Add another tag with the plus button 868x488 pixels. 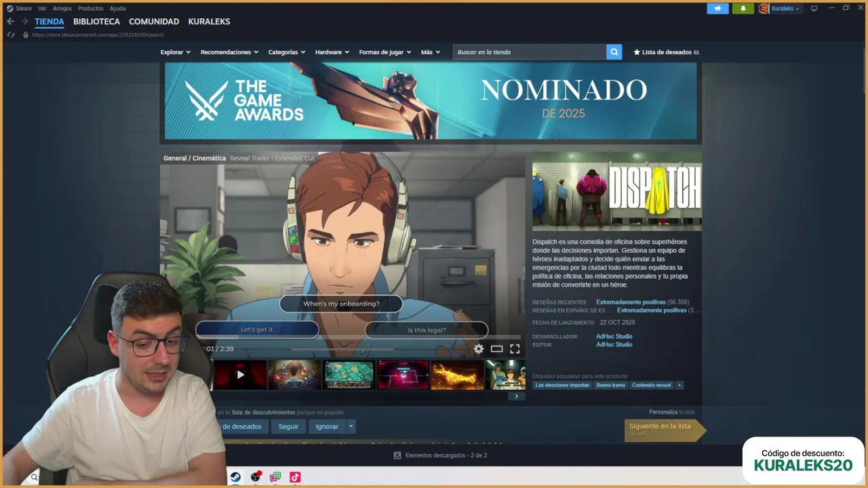pos(679,385)
